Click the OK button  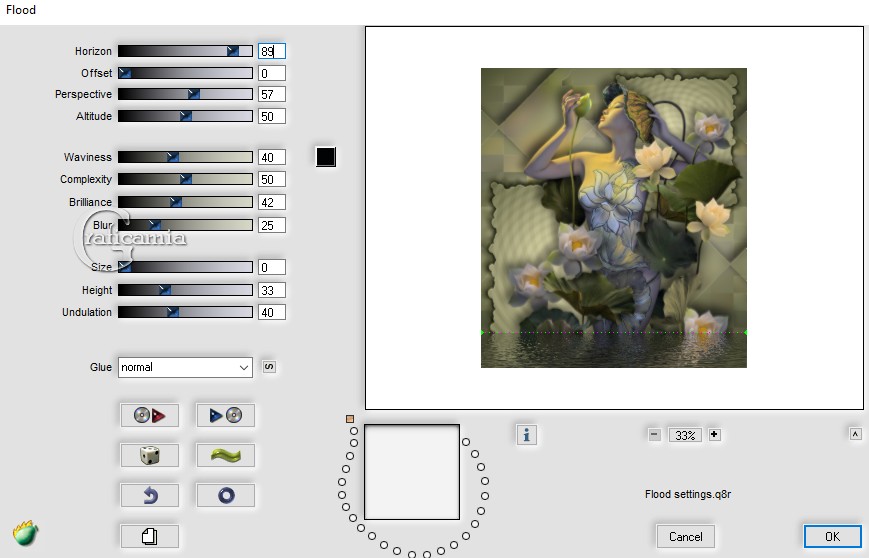832,536
